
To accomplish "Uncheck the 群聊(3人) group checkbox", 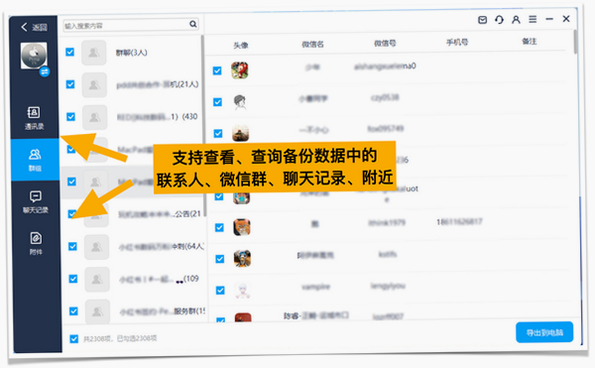I will point(70,52).
